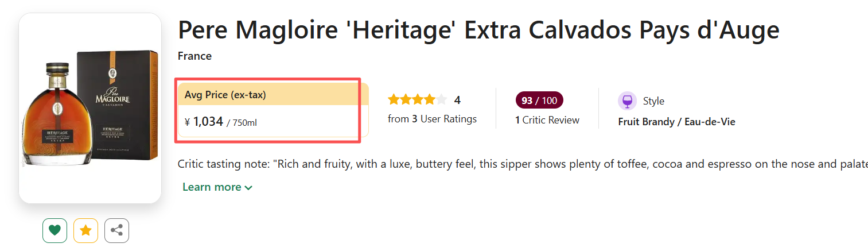Click the rating number 4 beside the stars

click(x=457, y=100)
